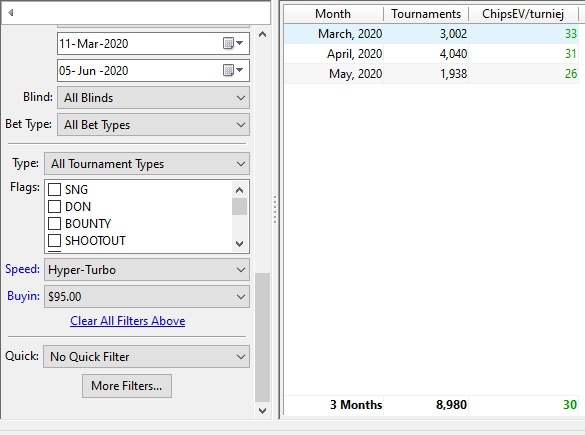Click the total 8,980 tournaments value
Viewport: 585px width, 435px height.
click(451, 405)
